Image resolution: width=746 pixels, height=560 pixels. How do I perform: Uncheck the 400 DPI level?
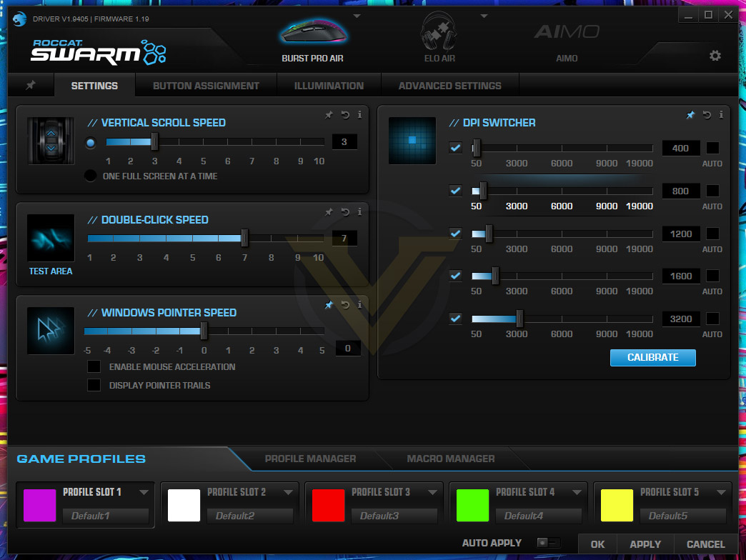(455, 148)
